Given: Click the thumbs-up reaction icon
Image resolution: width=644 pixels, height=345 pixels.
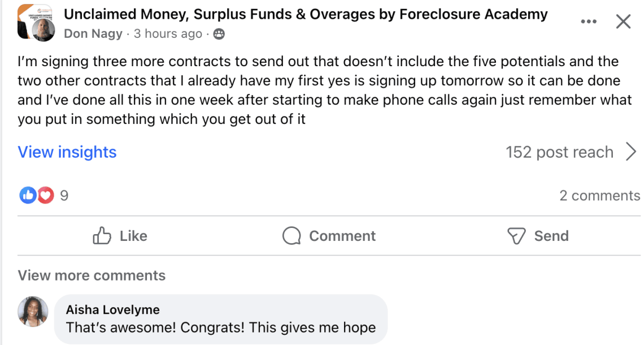Looking at the screenshot, I should [x=28, y=196].
